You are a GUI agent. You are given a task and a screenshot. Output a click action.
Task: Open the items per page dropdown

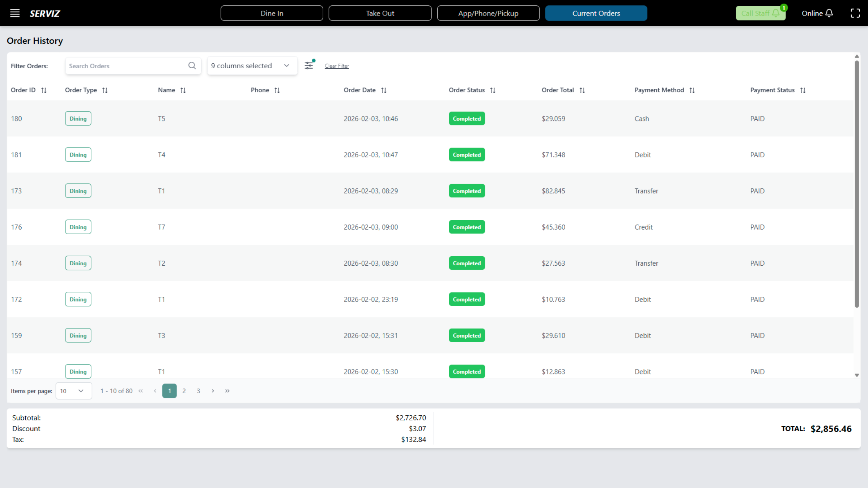point(74,391)
